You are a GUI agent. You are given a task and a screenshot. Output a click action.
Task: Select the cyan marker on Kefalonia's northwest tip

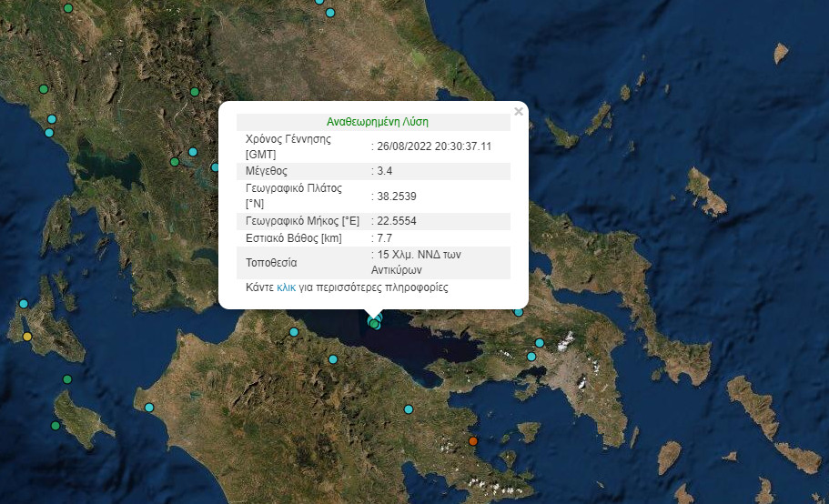pos(24,304)
